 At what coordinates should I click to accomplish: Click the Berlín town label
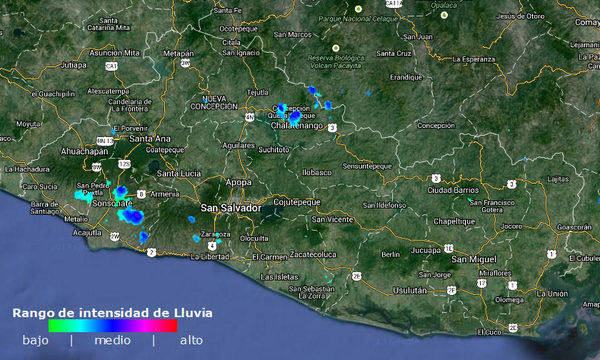click(391, 254)
